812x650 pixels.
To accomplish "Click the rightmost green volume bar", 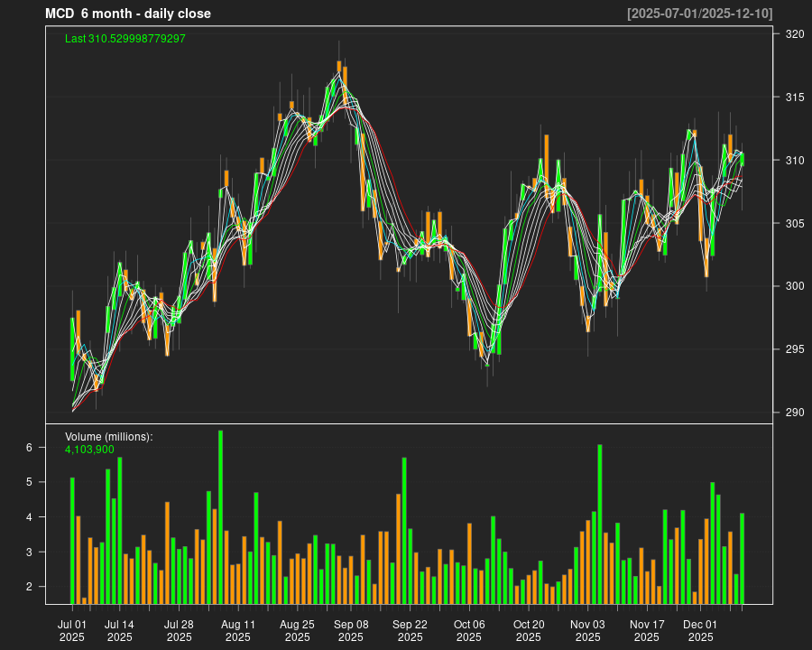I will [742, 558].
